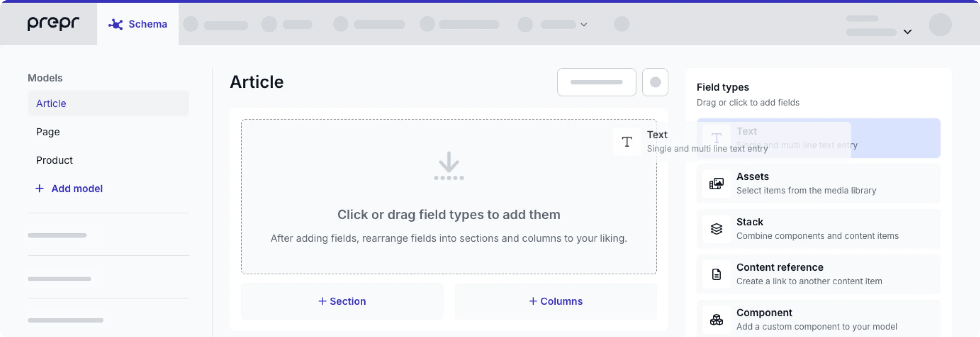
Task: Click the wide placeholder button beside Article title
Action: [x=596, y=82]
